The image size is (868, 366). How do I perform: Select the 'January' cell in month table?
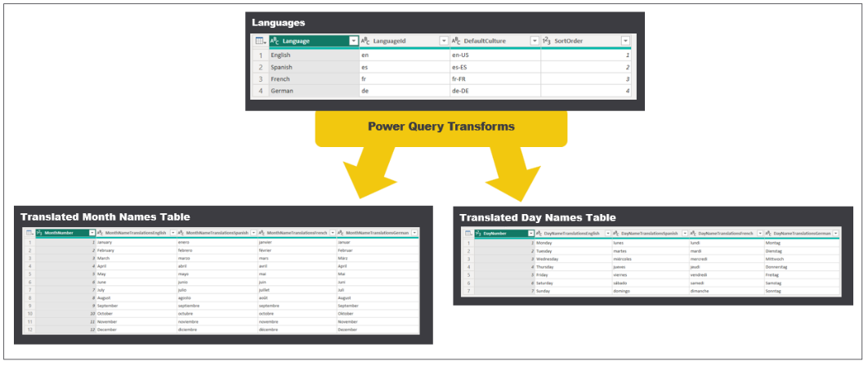click(136, 242)
